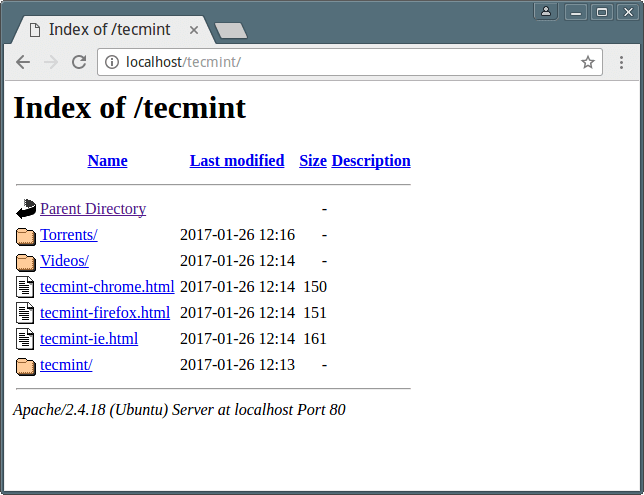Bookmark this page with the star icon

[588, 62]
